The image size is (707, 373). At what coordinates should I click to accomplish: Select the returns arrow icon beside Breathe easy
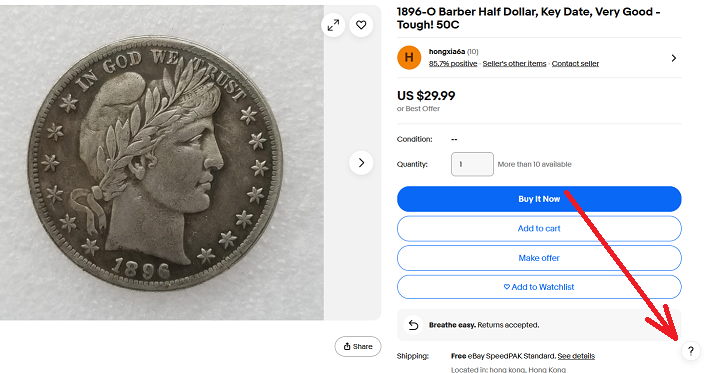click(413, 325)
